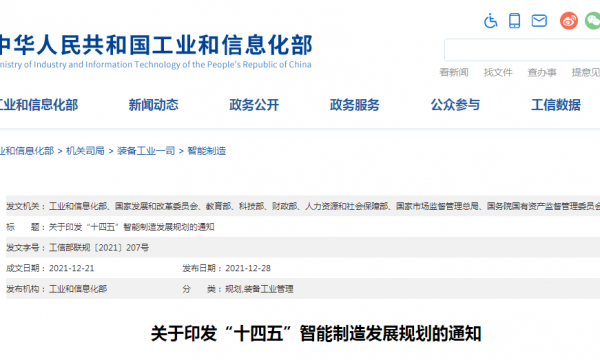Open the 政务公开 nav menu
The image size is (600, 360).
click(x=254, y=105)
